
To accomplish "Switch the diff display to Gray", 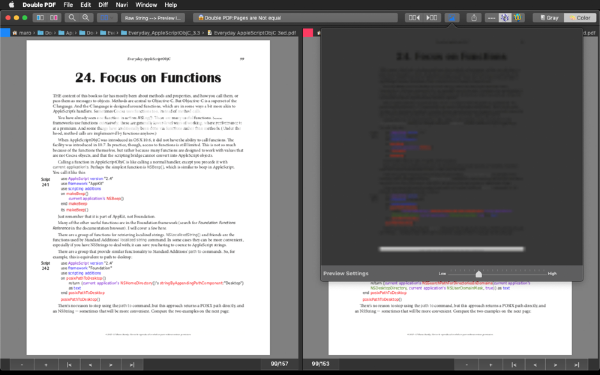I will click(549, 18).
